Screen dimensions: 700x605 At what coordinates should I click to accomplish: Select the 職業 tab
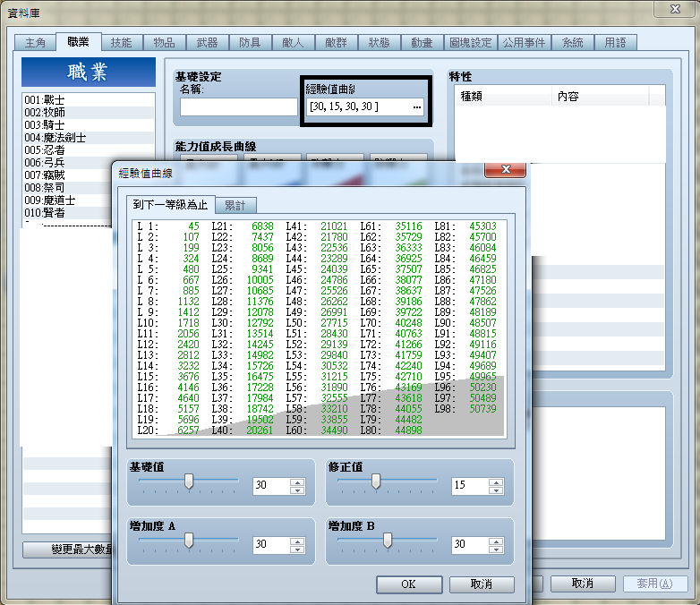coord(79,41)
